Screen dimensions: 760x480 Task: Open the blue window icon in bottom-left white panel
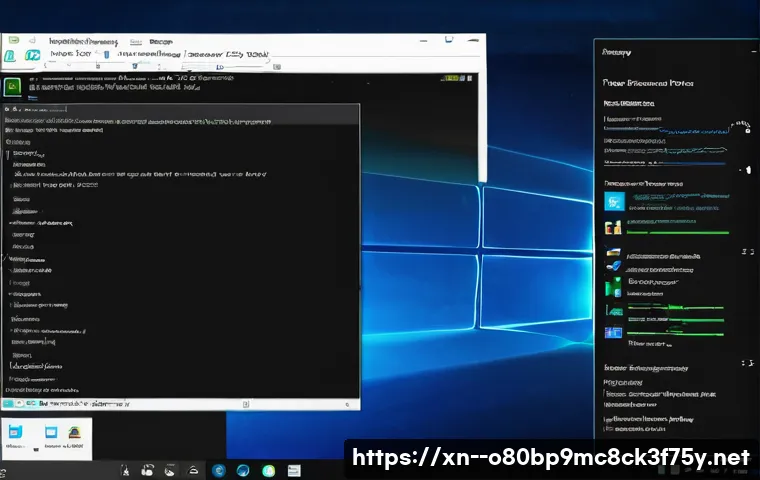(51, 432)
